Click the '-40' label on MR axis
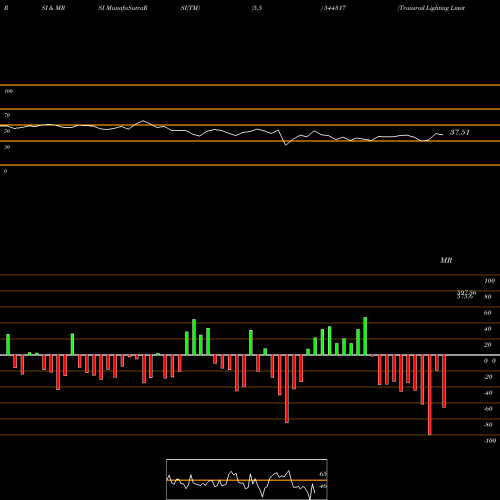 [x=488, y=393]
